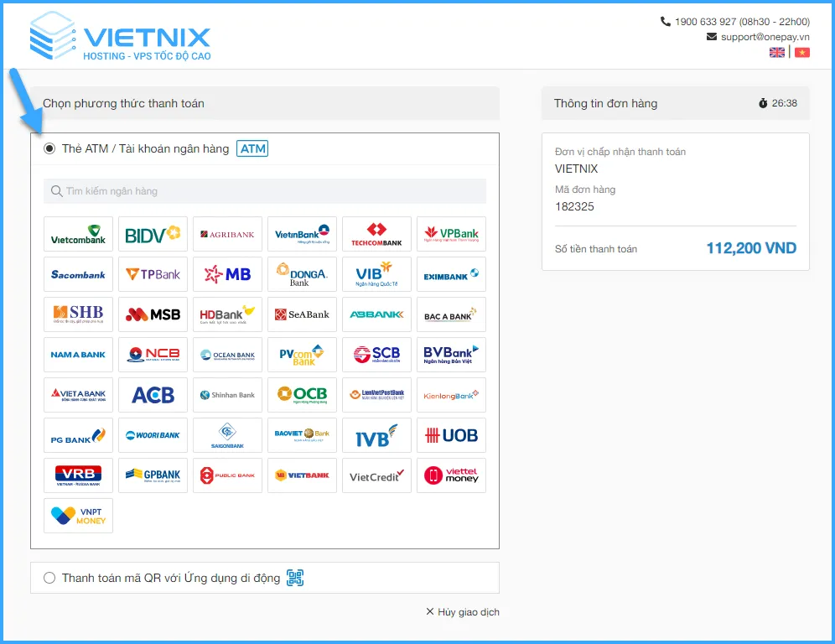Image resolution: width=835 pixels, height=644 pixels.
Task: Choose the VNPT Money tile
Action: pos(78,516)
